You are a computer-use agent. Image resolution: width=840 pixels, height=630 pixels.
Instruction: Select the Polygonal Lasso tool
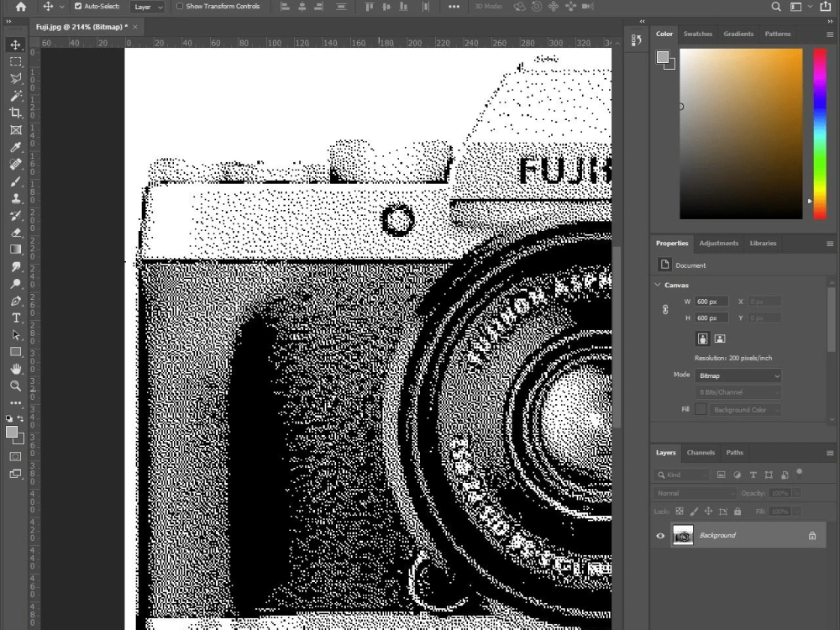(15, 79)
